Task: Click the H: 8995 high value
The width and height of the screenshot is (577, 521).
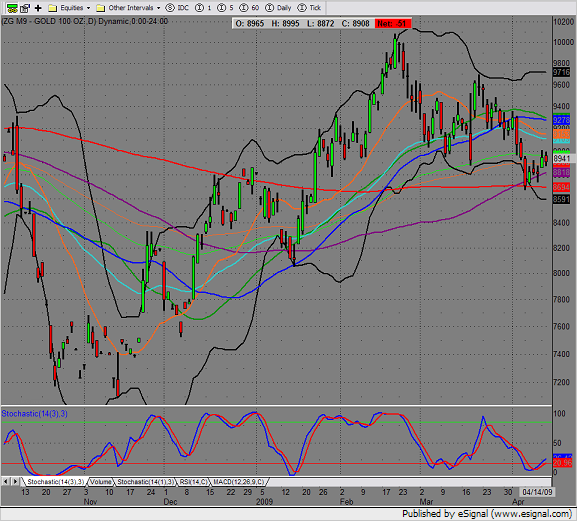Action: click(285, 24)
